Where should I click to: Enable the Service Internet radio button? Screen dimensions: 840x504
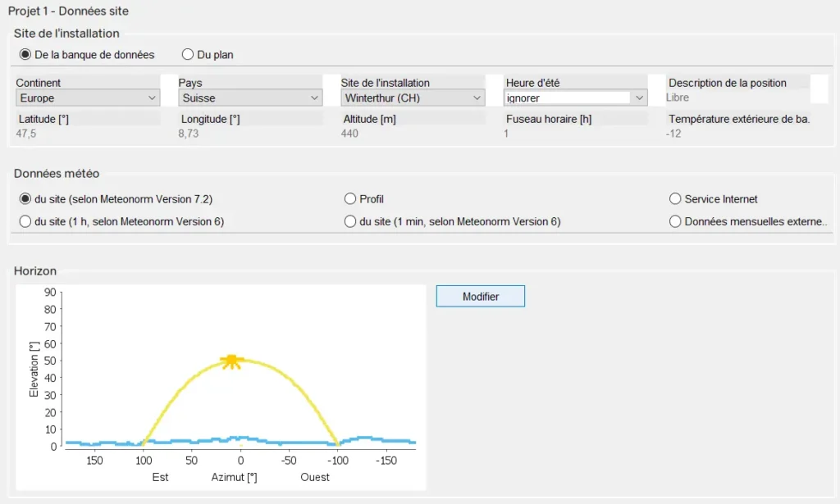click(x=676, y=199)
